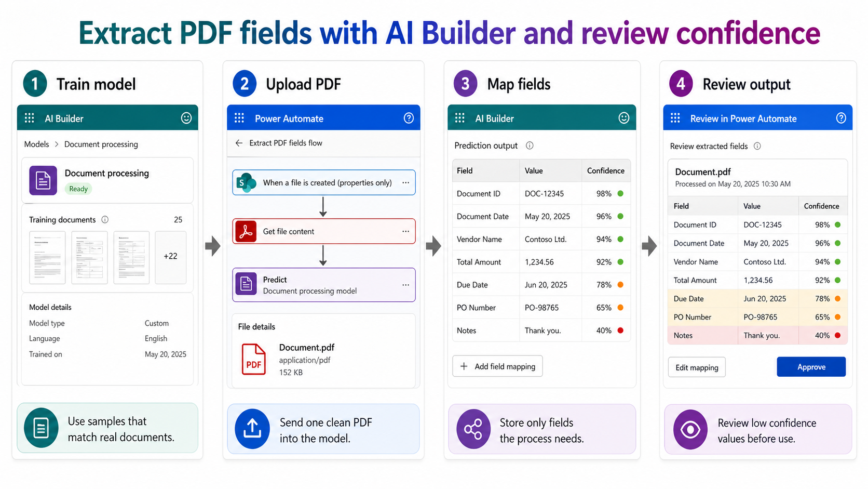Click 65% confidence in Prediction output
The height and width of the screenshot is (489, 868).
(x=604, y=308)
